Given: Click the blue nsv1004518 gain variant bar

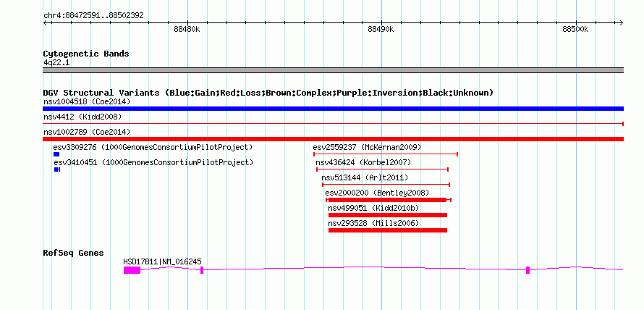Looking at the screenshot, I should click(x=333, y=109).
